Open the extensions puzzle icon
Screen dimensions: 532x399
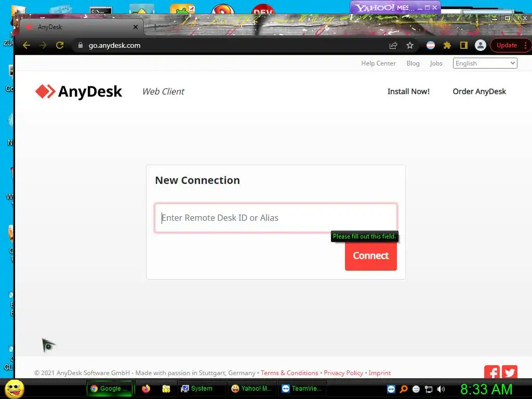(x=447, y=45)
